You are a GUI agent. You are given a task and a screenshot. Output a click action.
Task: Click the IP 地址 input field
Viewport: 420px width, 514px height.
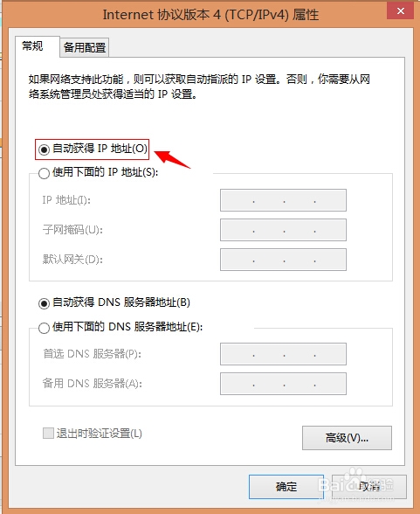(x=283, y=200)
